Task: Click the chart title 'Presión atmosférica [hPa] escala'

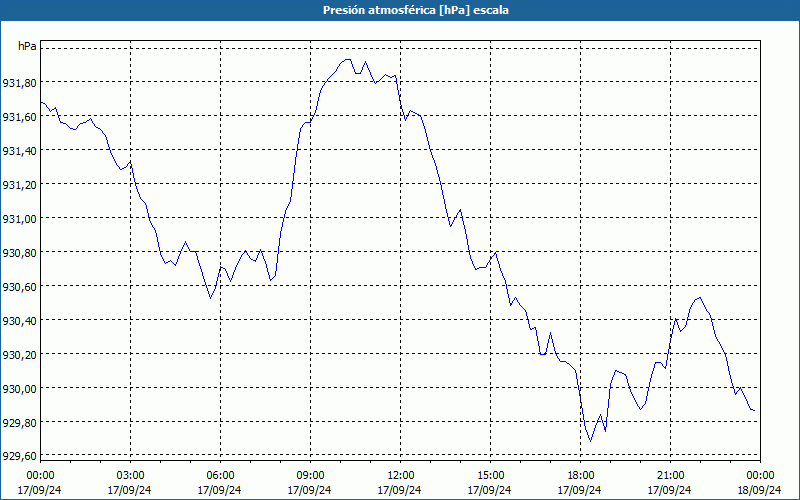Action: pyautogui.click(x=415, y=10)
